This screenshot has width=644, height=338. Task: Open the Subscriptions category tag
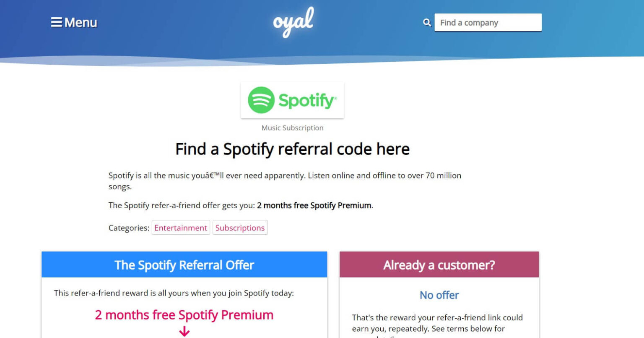click(x=240, y=228)
